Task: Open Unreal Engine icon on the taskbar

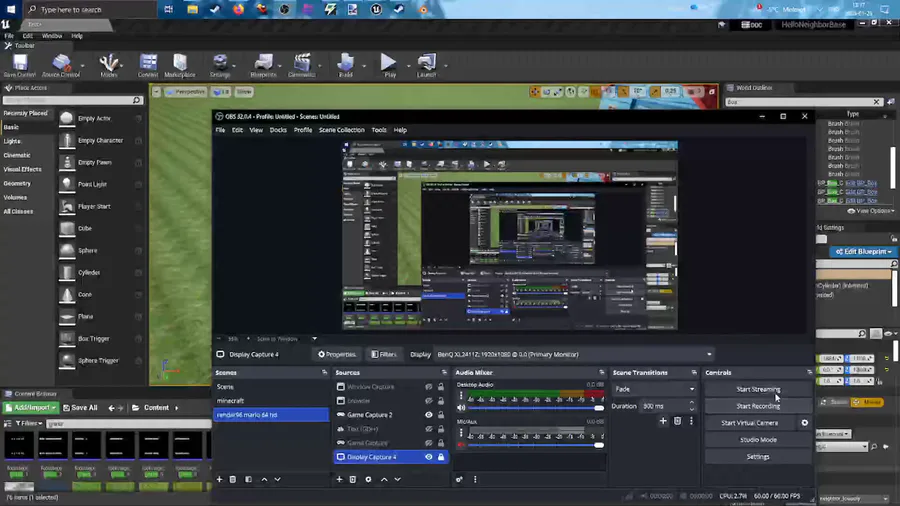Action: click(376, 9)
